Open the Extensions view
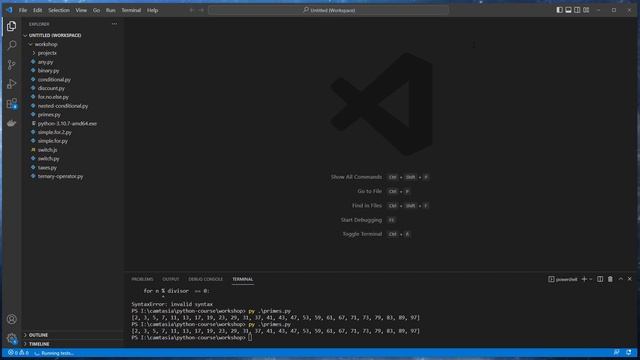 [x=11, y=103]
